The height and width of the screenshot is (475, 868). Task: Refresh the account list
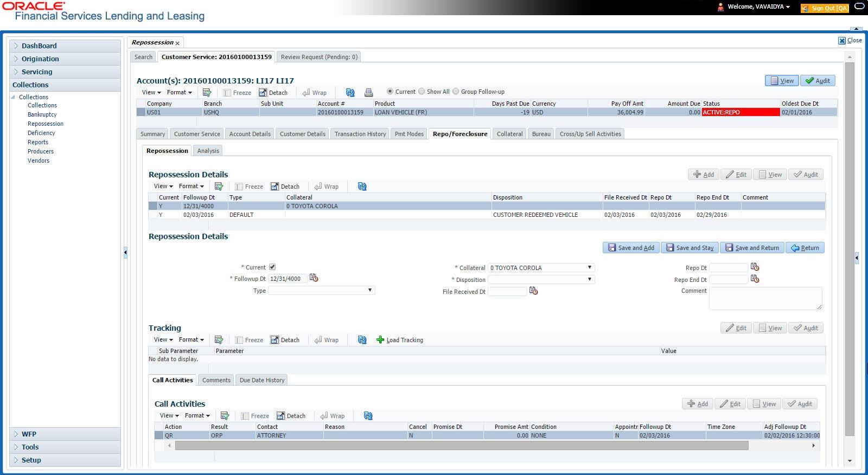[x=350, y=93]
